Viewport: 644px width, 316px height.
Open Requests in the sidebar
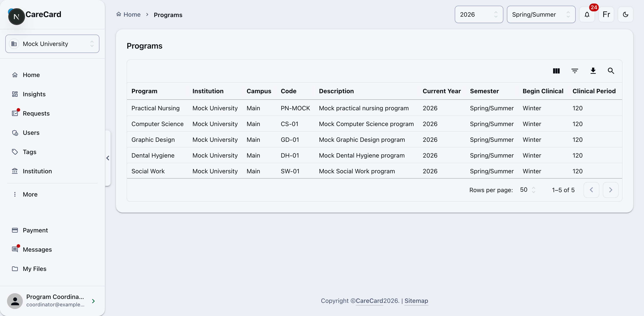[x=52, y=113]
